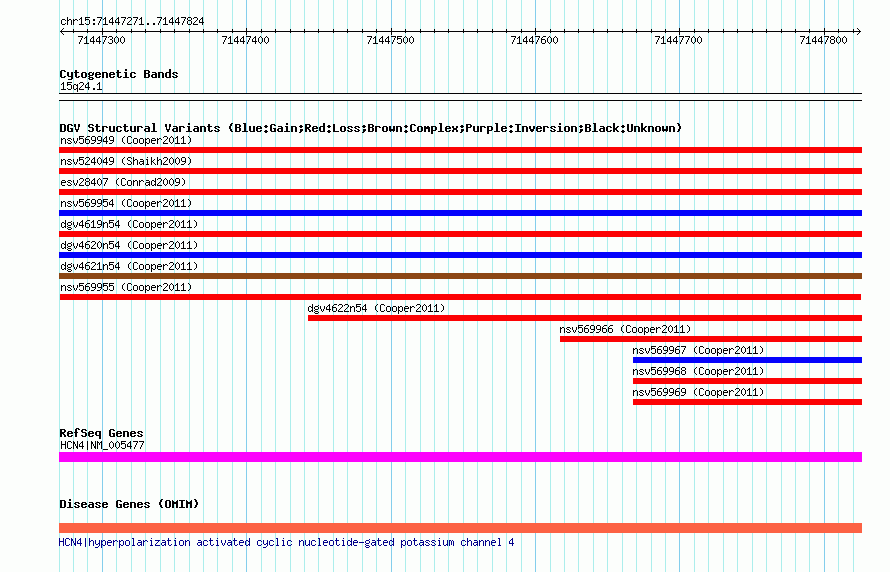The width and height of the screenshot is (890, 572).
Task: Select the blue gain bar of nsv569967
Action: 748,360
